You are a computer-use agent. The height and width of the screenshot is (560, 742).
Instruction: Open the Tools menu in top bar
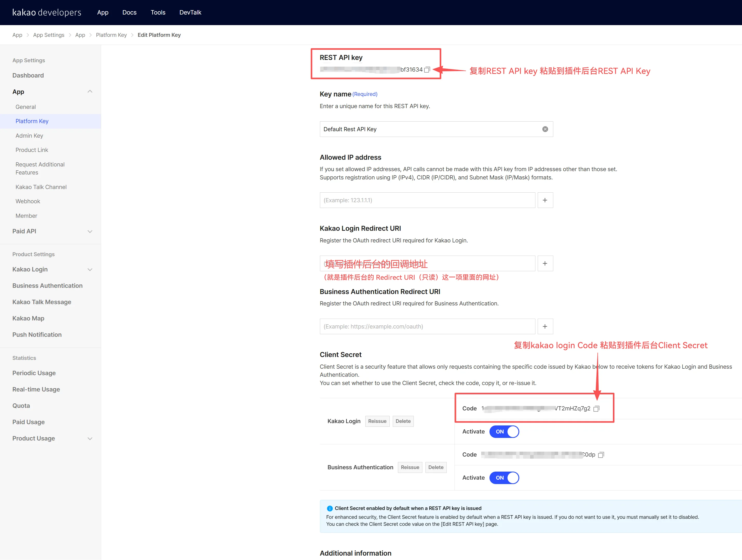coord(158,12)
